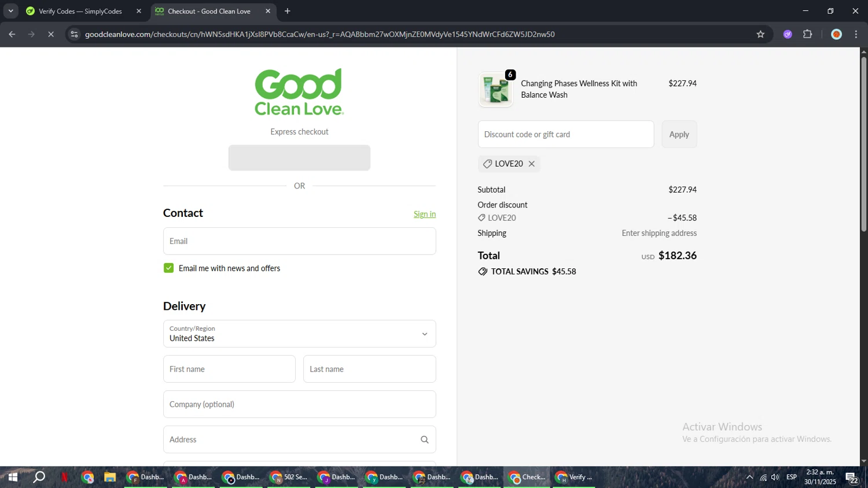Image resolution: width=868 pixels, height=488 pixels.
Task: View site information icon in address bar
Action: [74, 34]
